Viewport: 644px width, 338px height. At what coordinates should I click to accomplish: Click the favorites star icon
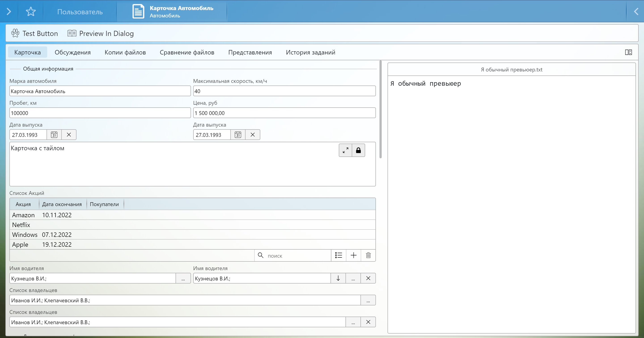click(31, 11)
